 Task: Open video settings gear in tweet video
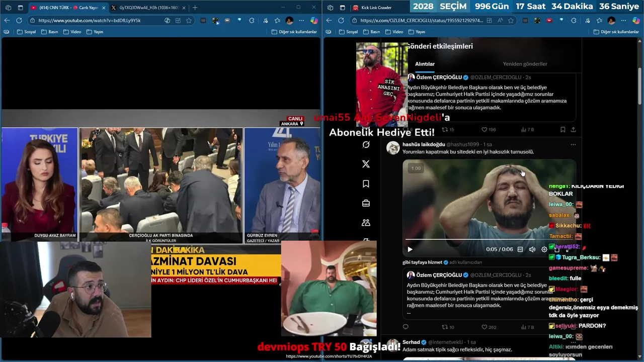pos(544,249)
